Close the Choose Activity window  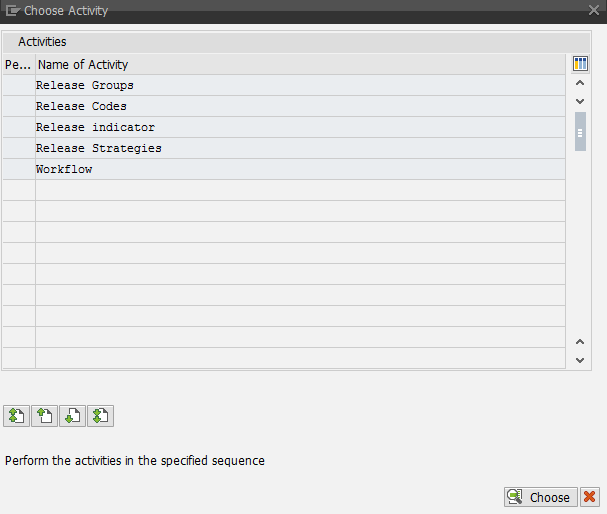tap(593, 11)
